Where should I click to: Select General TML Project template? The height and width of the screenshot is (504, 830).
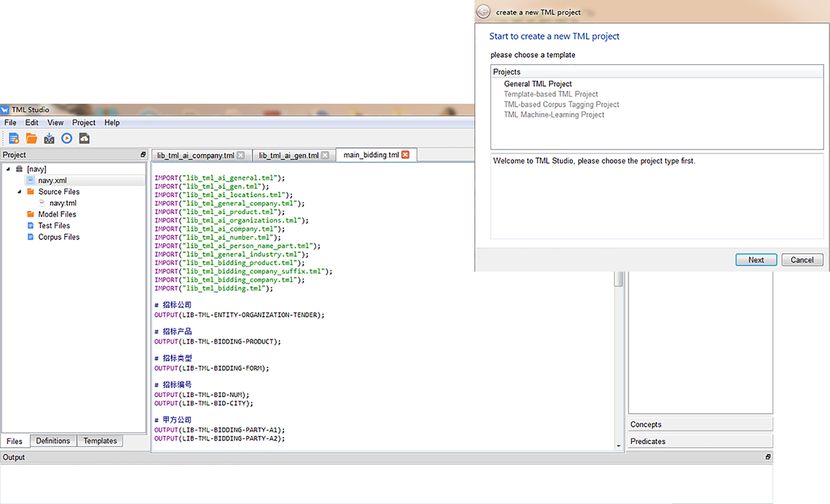pos(538,84)
